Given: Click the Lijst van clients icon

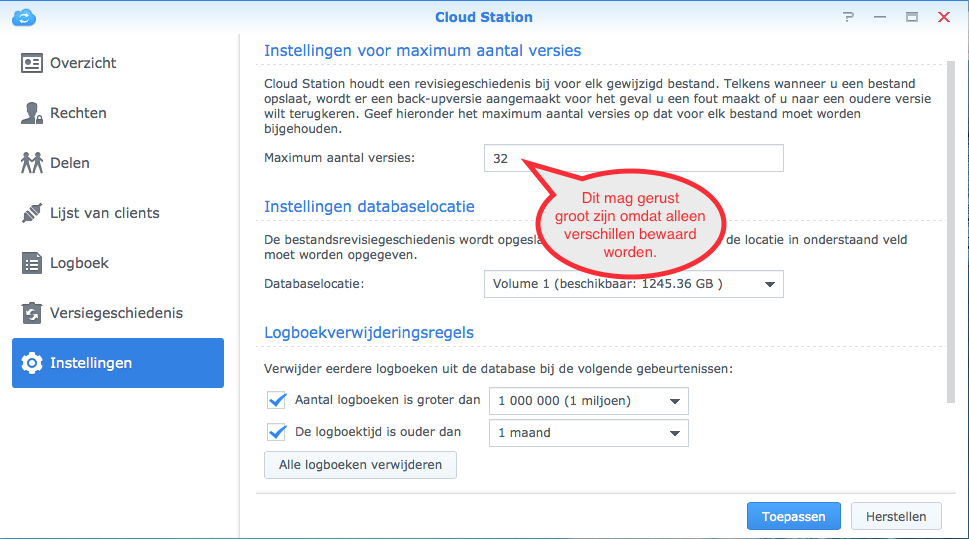Looking at the screenshot, I should point(32,213).
